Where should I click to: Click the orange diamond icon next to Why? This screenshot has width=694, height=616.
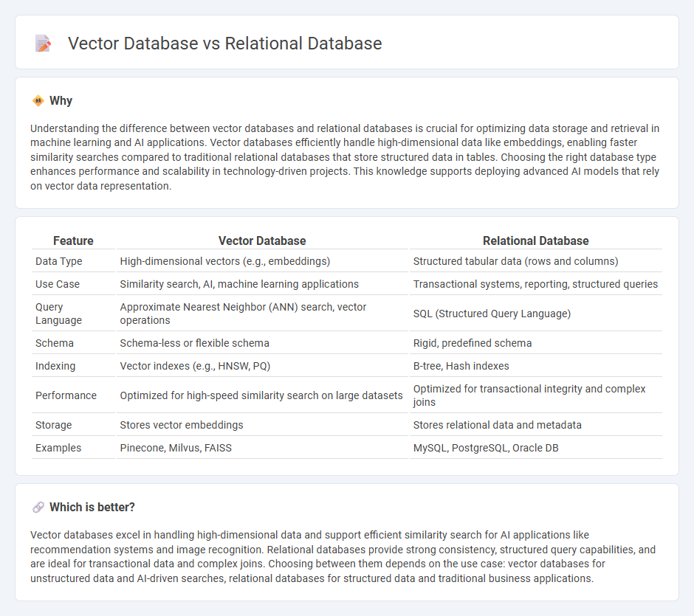point(38,101)
